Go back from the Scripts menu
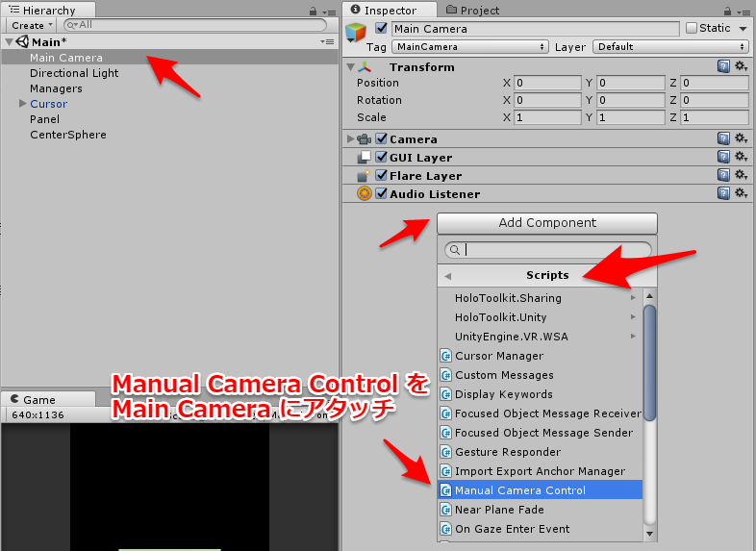Viewport: 756px width, 551px height. (448, 276)
